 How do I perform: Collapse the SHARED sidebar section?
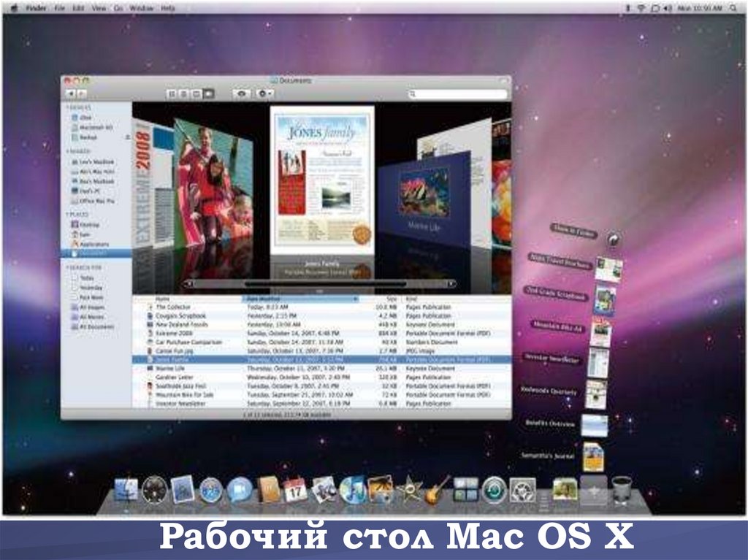click(x=68, y=152)
